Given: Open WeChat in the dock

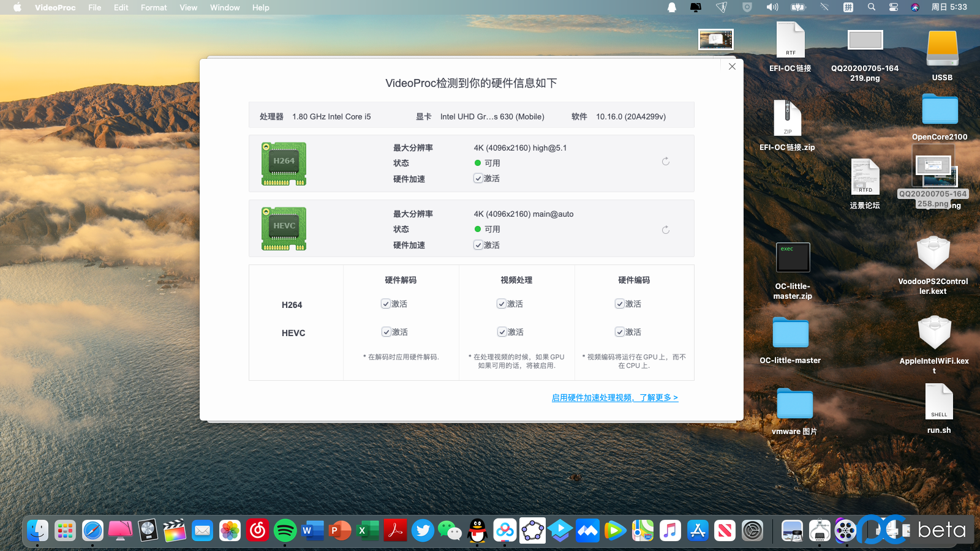Looking at the screenshot, I should tap(450, 530).
